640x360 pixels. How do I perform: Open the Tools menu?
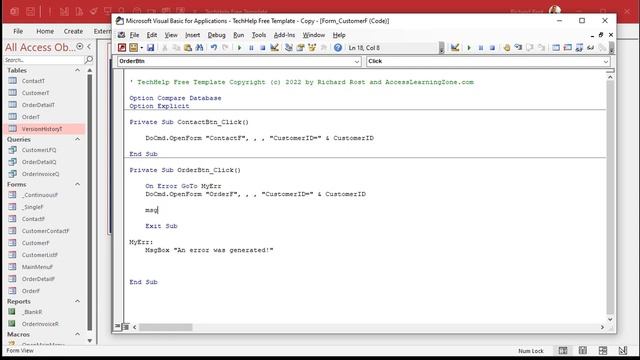tap(259, 35)
